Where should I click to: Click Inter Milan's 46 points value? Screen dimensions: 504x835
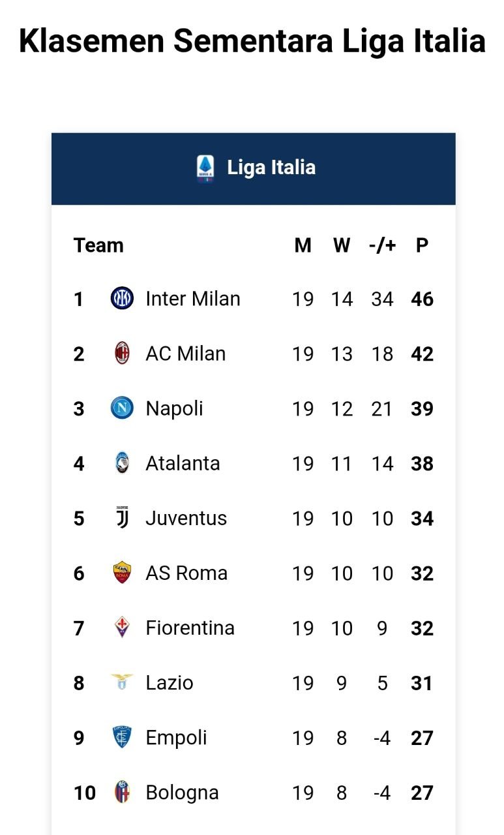tap(422, 299)
